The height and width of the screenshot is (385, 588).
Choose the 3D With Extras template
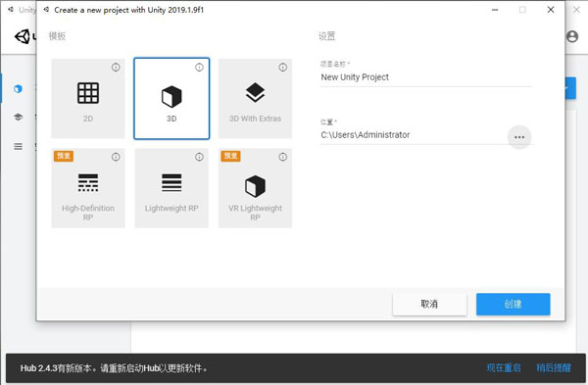pos(255,99)
